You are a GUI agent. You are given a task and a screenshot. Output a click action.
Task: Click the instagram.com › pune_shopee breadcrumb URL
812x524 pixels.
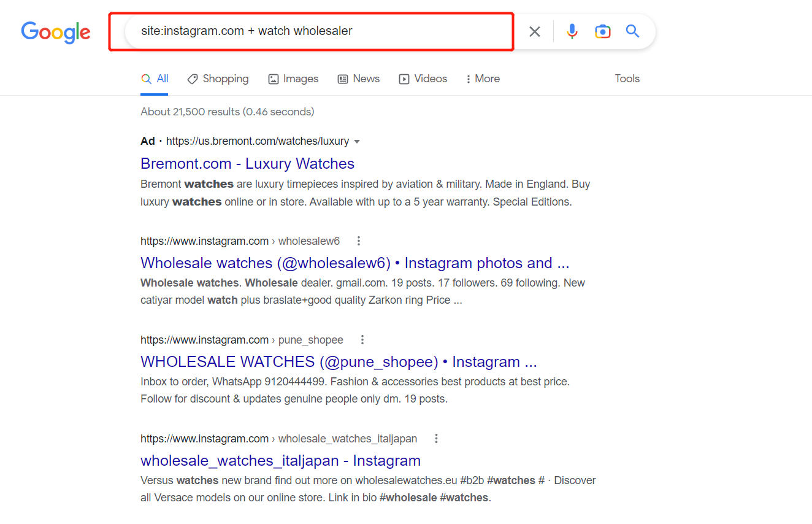(242, 340)
